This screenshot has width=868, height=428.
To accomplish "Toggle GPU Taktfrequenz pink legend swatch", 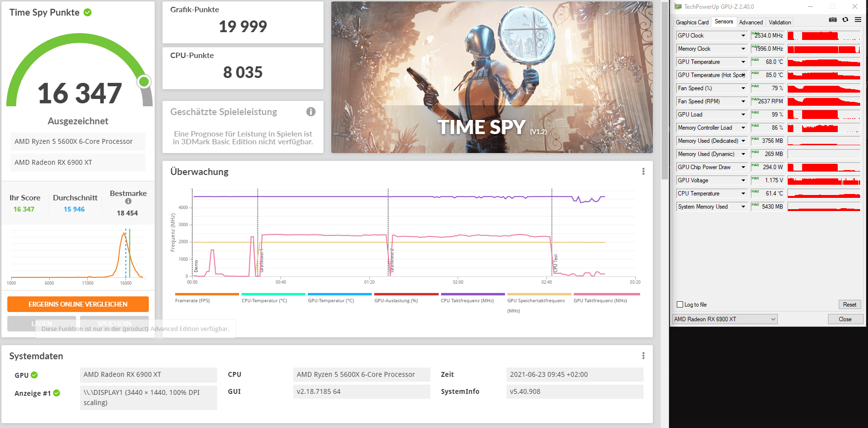I will pos(606,294).
